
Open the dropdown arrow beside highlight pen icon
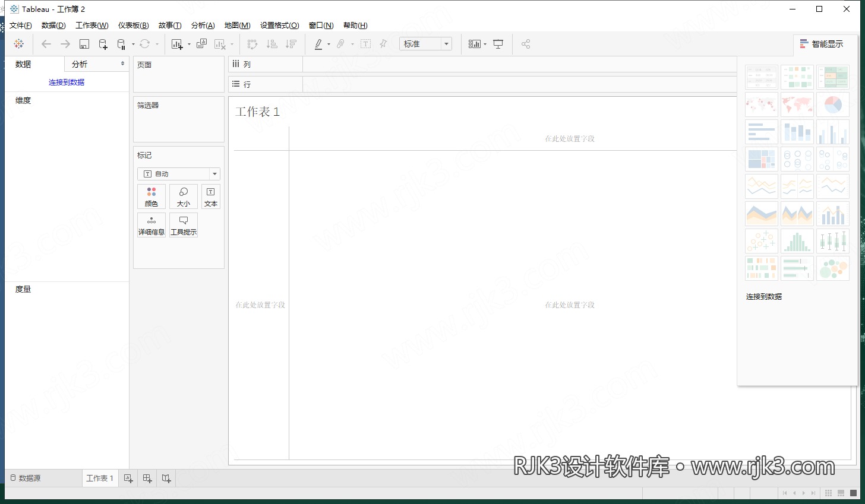tap(329, 44)
